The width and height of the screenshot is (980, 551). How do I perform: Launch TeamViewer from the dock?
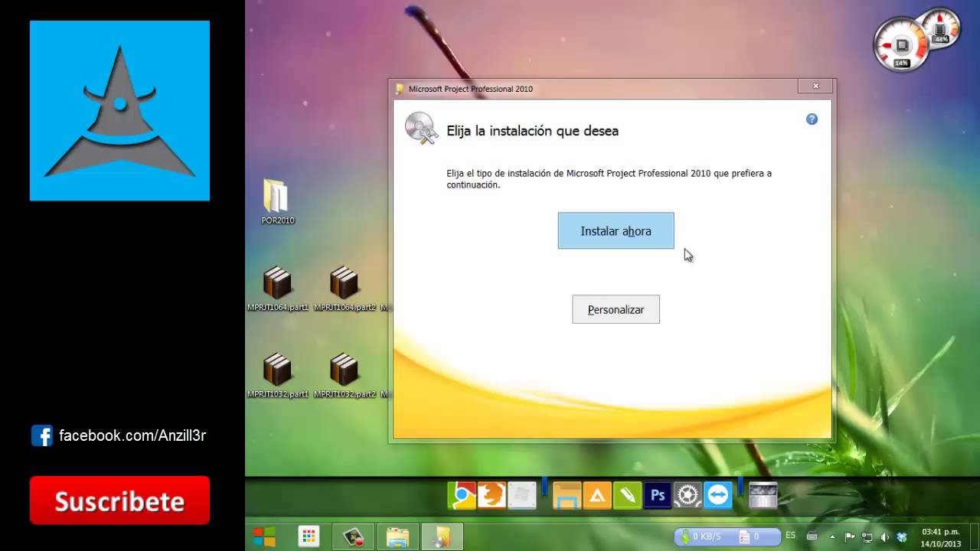[x=718, y=496]
